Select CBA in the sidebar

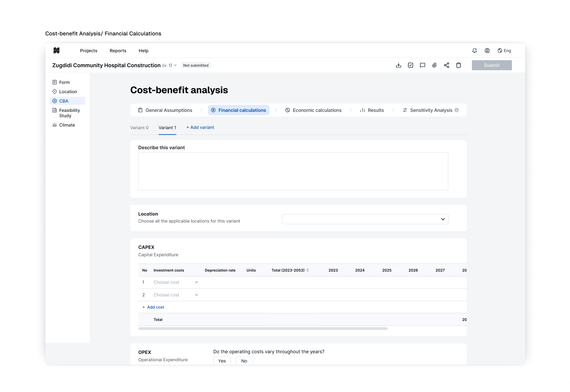(x=67, y=101)
